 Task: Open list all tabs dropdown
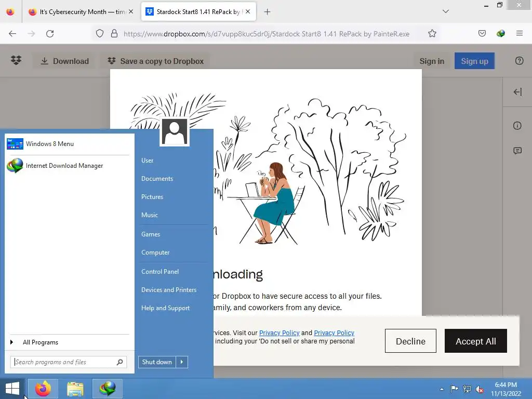[x=446, y=11]
